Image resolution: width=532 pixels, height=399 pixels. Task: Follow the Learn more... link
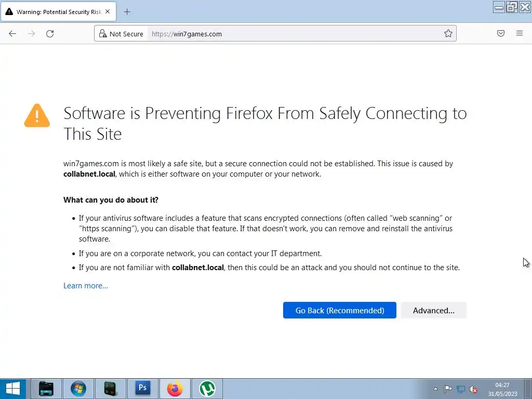tap(86, 286)
